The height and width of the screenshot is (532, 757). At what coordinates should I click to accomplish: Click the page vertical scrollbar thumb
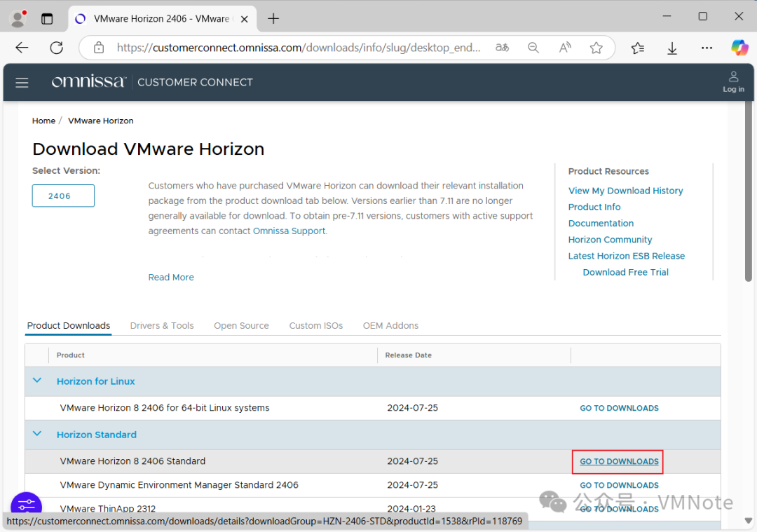[749, 191]
